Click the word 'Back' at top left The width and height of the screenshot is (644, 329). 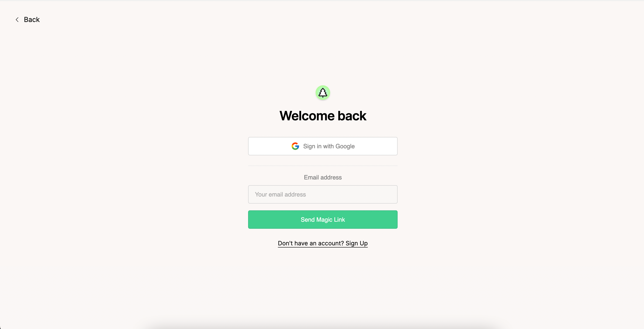[x=32, y=19]
